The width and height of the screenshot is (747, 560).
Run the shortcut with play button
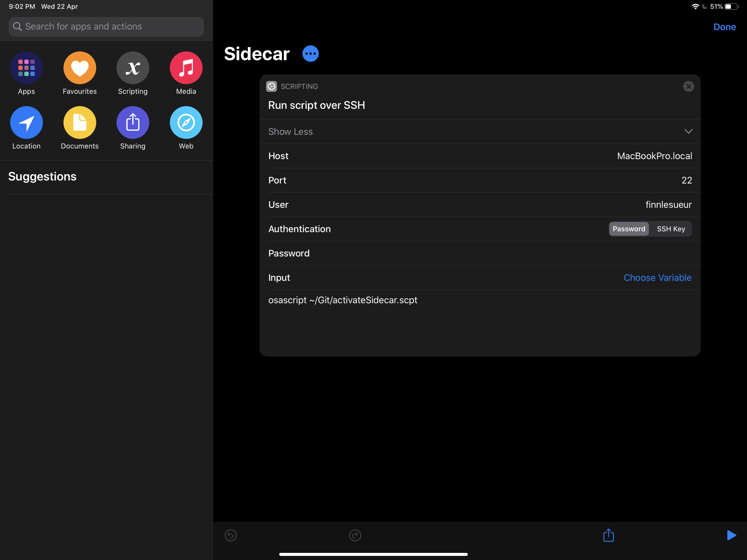pyautogui.click(x=731, y=535)
